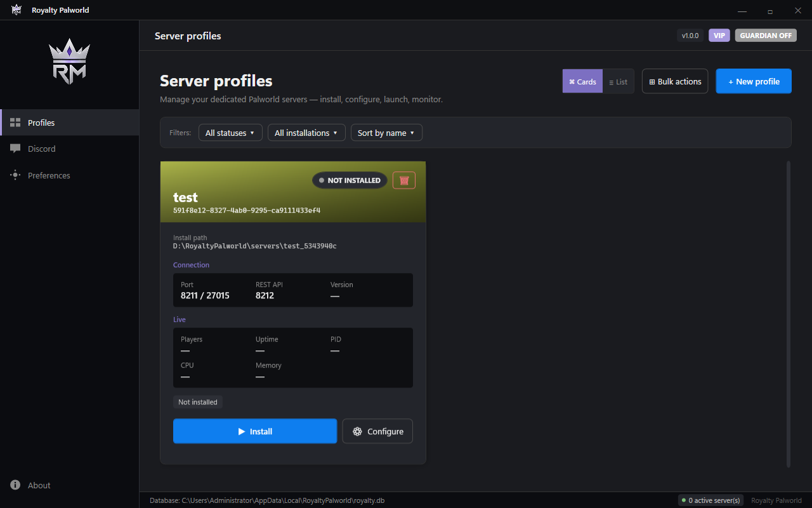Expand the All statuses filter
812x508 pixels.
click(230, 133)
